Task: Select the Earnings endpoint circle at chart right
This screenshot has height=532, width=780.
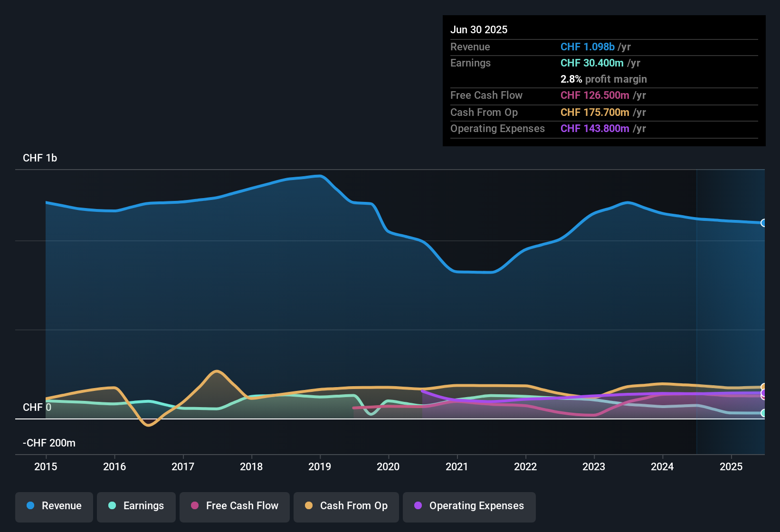Action: point(764,414)
